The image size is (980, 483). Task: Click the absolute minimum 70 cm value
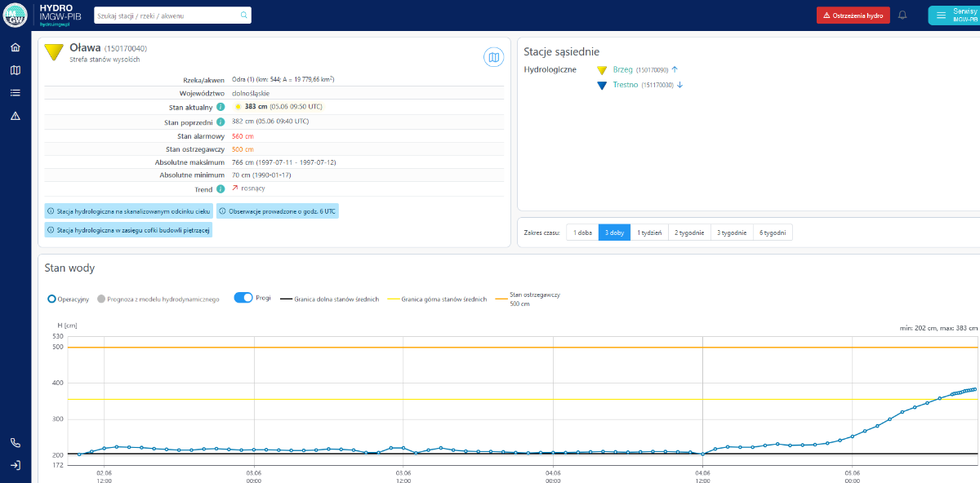click(261, 175)
